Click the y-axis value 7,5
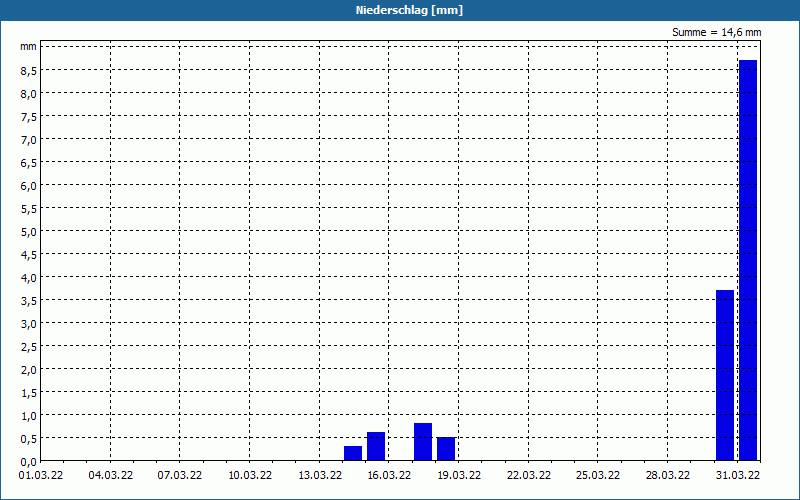Image resolution: width=800 pixels, height=500 pixels. (x=29, y=117)
